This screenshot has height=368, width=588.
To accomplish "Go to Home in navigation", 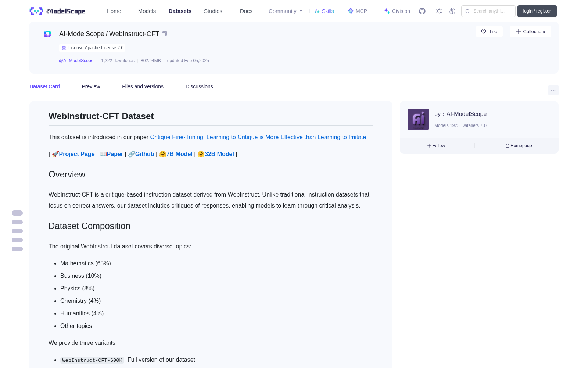I will [x=114, y=11].
